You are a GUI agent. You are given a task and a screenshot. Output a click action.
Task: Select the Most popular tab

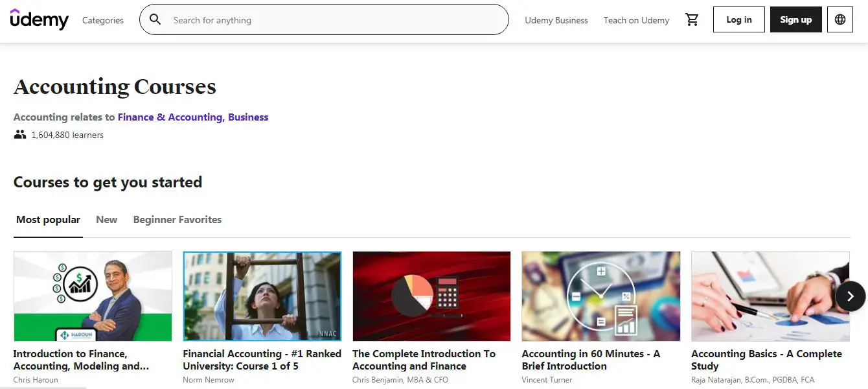[48, 220]
